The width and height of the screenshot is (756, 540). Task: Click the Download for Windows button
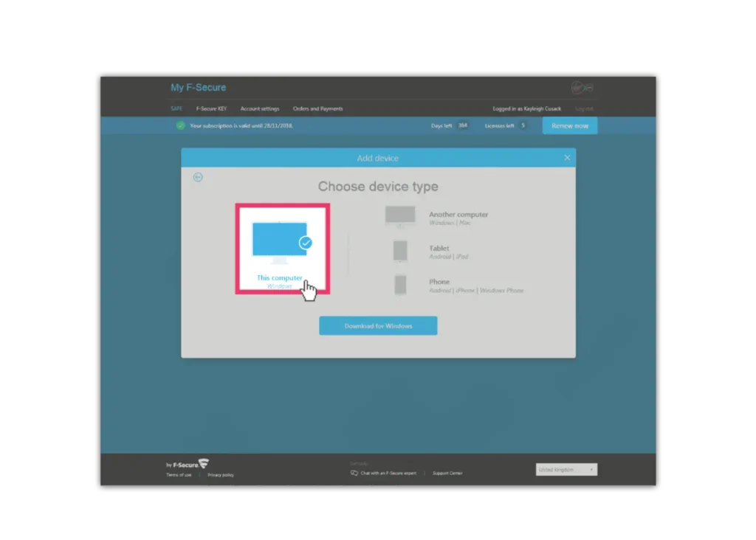pos(378,325)
